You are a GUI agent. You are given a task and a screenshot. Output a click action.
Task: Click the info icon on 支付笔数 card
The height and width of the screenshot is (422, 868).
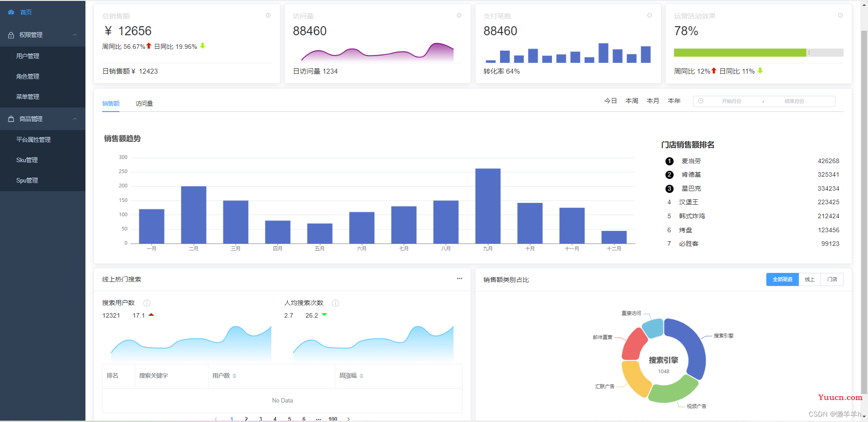(x=650, y=15)
